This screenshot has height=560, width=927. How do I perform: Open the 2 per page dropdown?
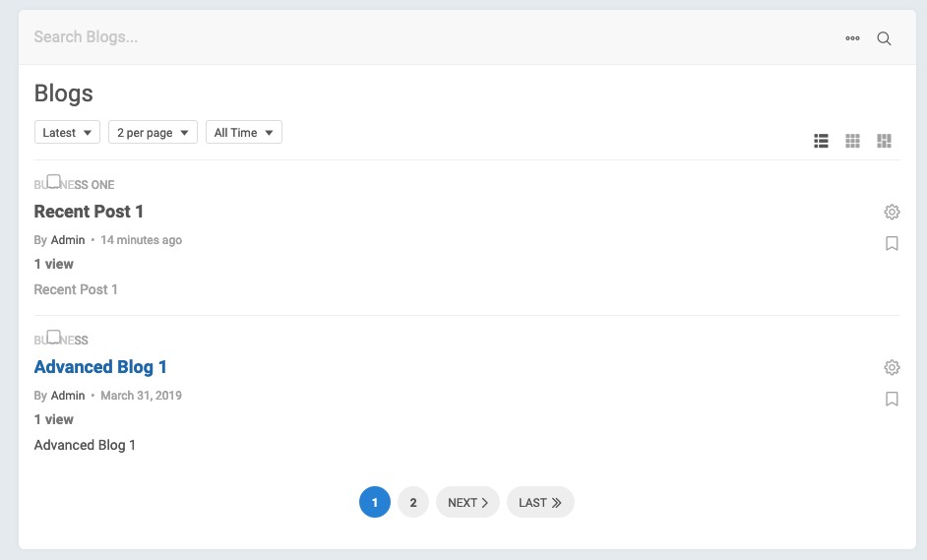(x=153, y=132)
